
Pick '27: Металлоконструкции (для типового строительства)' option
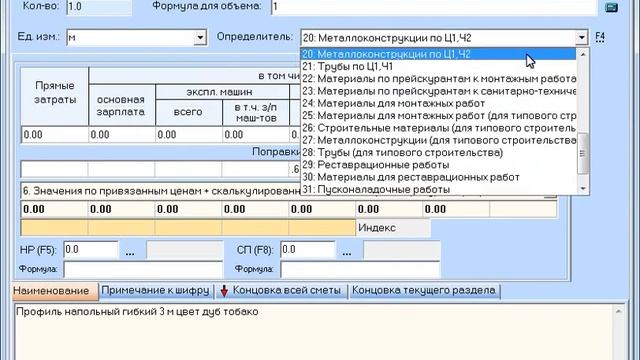click(438, 140)
